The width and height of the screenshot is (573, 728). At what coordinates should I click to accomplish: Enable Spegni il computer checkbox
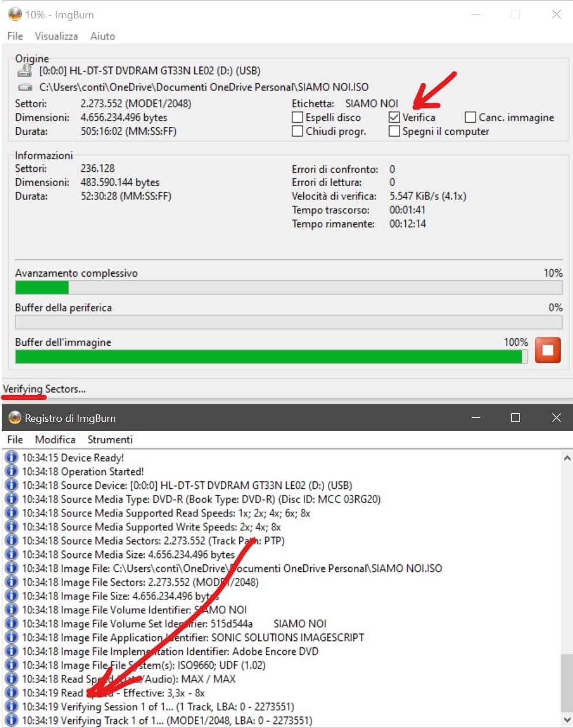click(394, 131)
